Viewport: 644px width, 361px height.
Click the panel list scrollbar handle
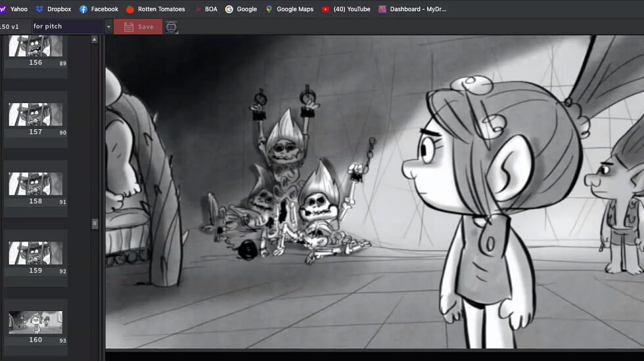pos(95,224)
